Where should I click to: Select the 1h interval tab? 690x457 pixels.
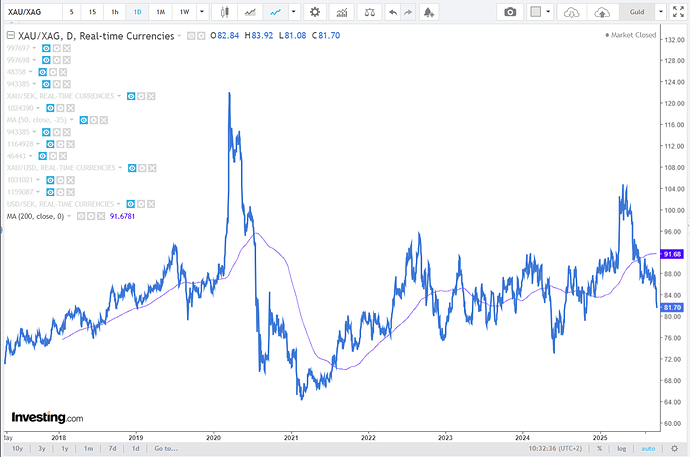pyautogui.click(x=115, y=12)
